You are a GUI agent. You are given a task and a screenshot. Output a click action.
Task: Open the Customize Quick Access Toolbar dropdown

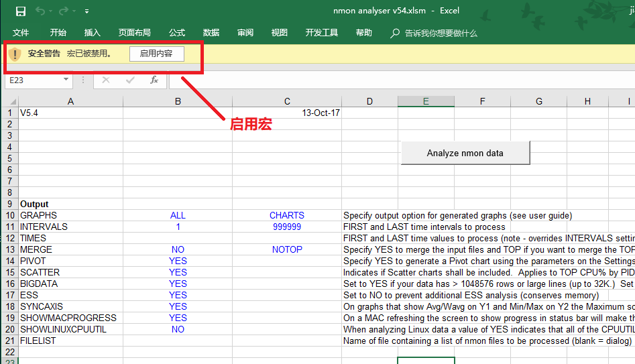point(87,11)
